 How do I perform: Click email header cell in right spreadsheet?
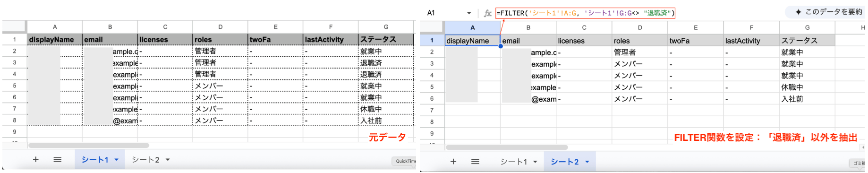528,41
